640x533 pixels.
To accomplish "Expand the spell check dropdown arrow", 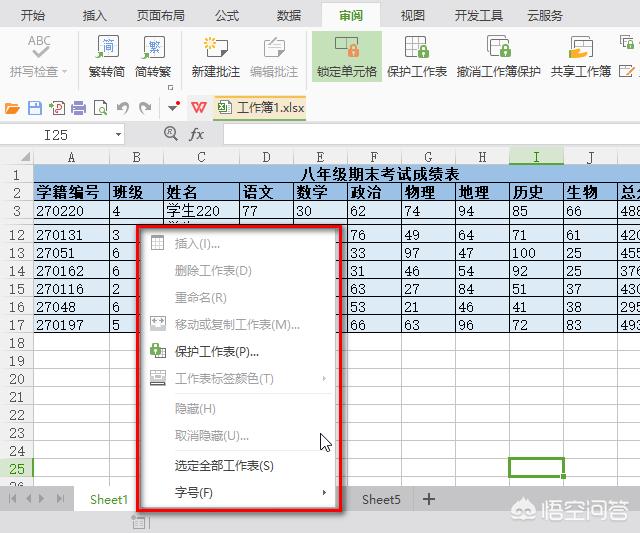I will (64, 72).
